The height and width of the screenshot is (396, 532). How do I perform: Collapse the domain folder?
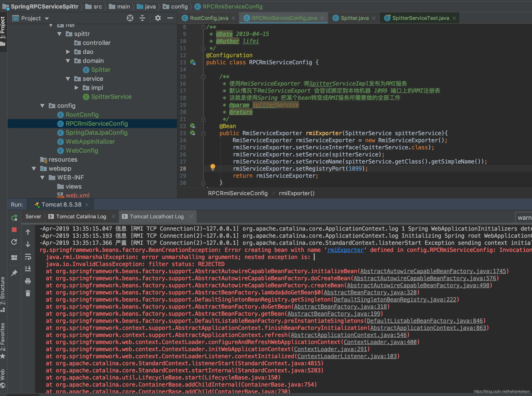68,61
